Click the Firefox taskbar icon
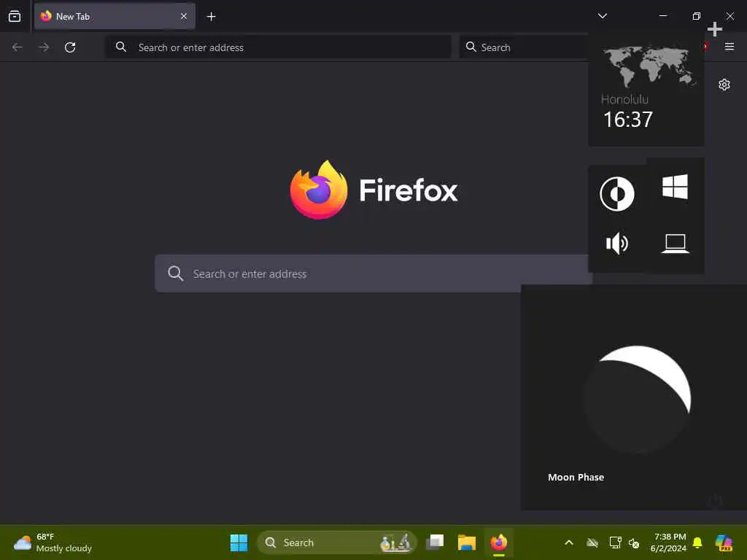 point(499,542)
